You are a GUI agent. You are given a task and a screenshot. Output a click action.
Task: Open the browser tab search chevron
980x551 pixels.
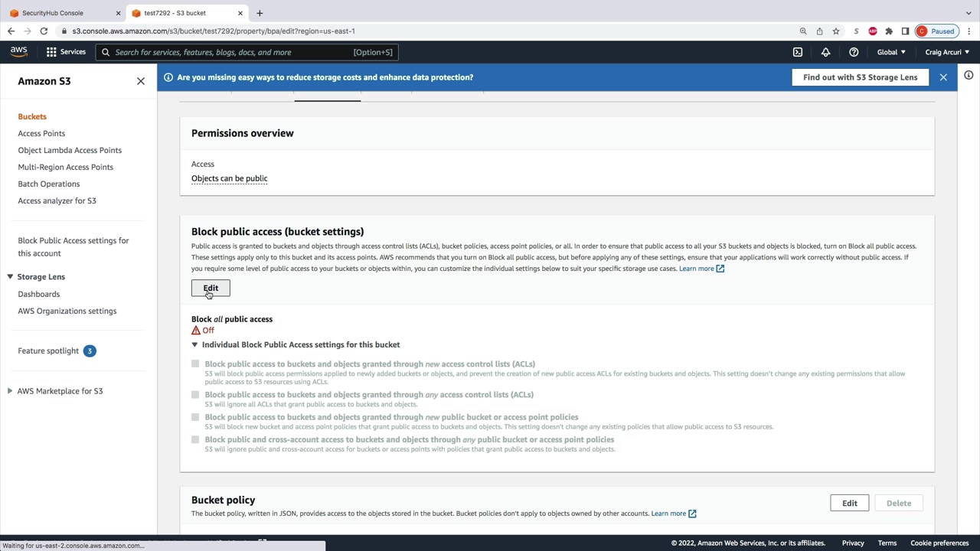(969, 13)
